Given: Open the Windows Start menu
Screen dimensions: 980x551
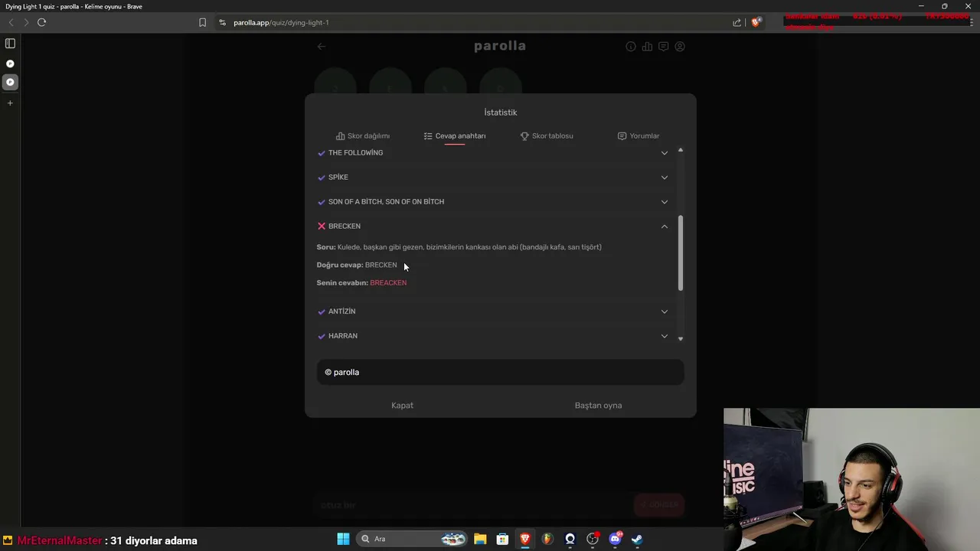Looking at the screenshot, I should tap(343, 539).
